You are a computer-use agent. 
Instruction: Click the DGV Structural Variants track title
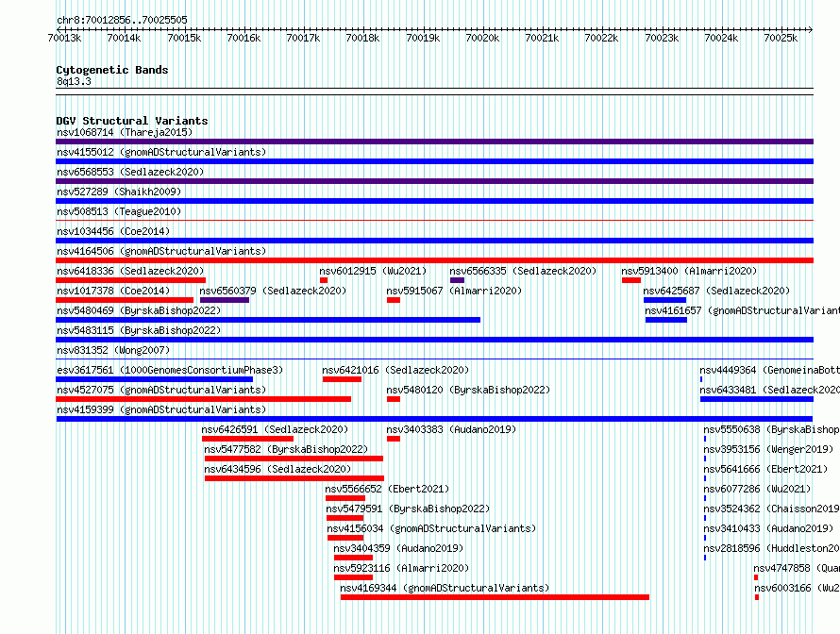point(132,121)
